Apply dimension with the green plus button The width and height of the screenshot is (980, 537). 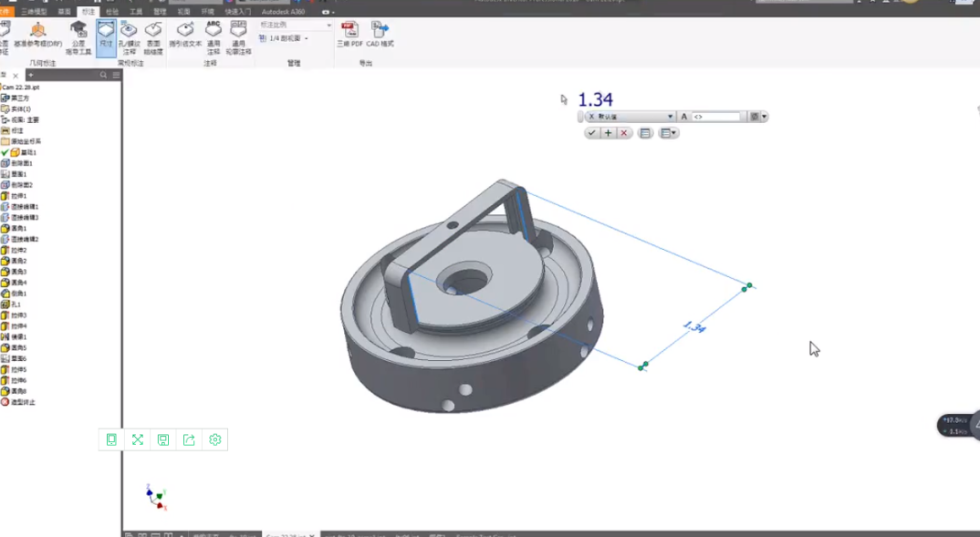coord(608,133)
